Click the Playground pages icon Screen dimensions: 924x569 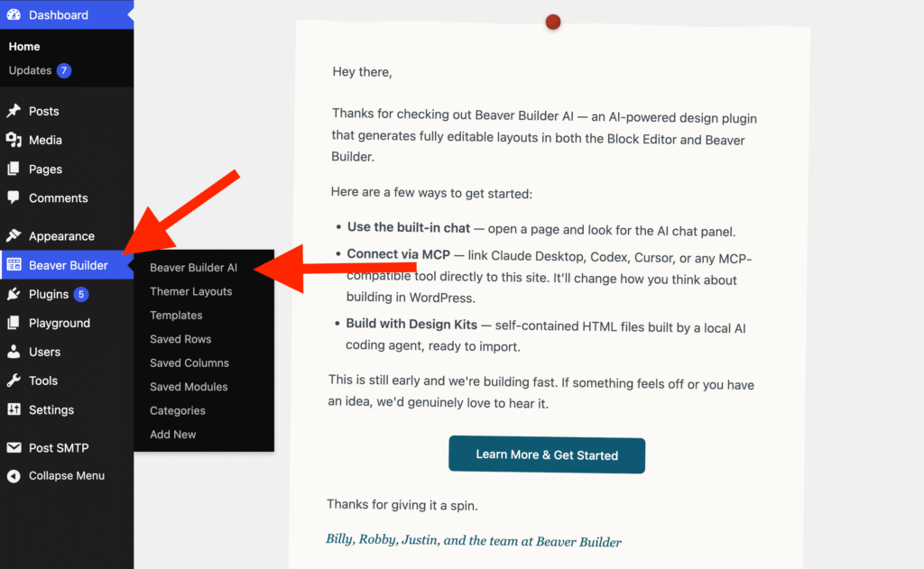(x=14, y=323)
